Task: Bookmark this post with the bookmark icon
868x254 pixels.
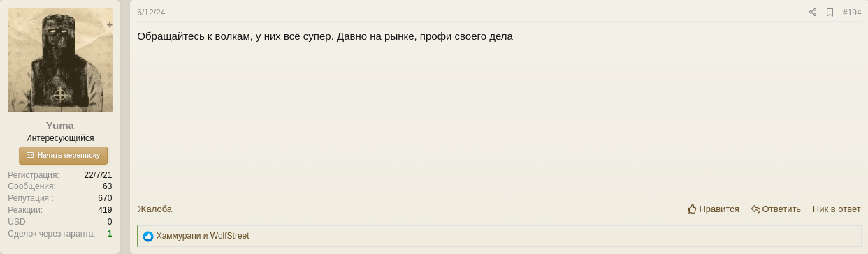Action: 830,13
